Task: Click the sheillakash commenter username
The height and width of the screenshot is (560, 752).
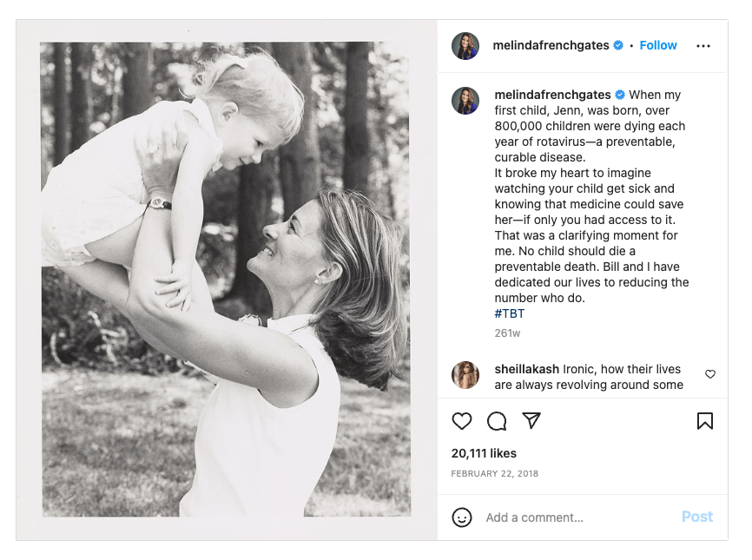Action: 527,369
